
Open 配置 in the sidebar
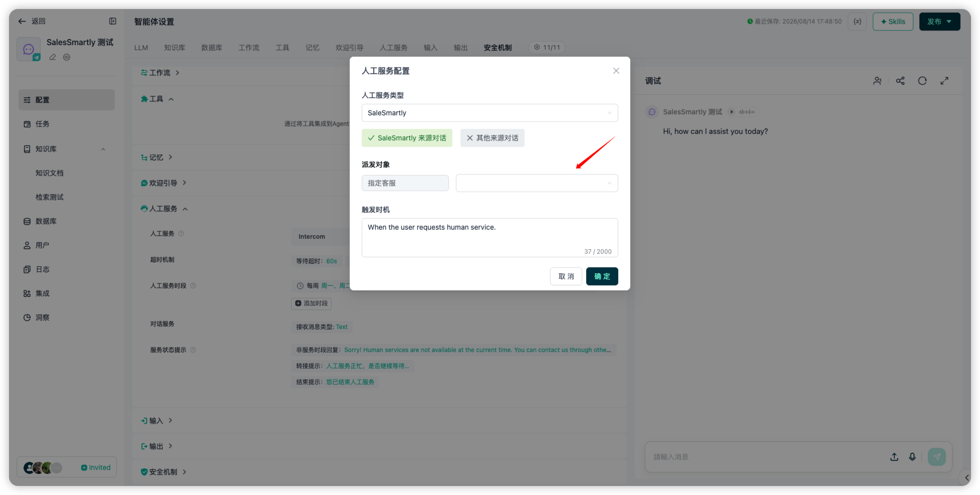coord(67,100)
